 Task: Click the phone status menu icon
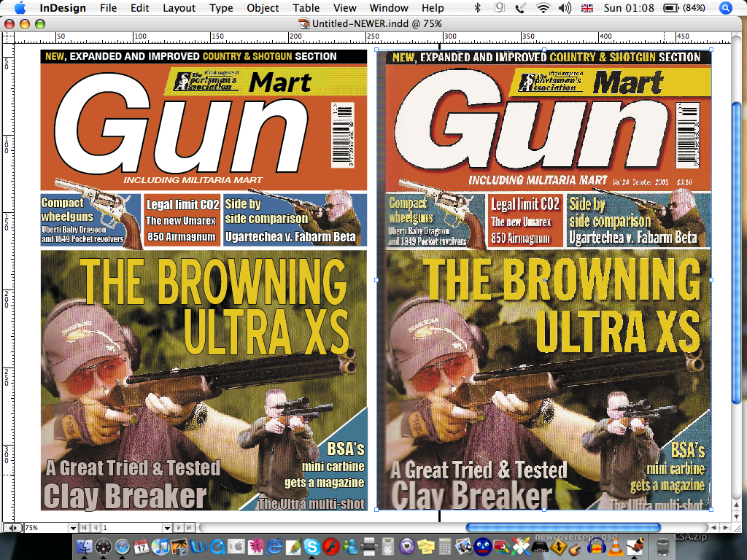[x=521, y=7]
